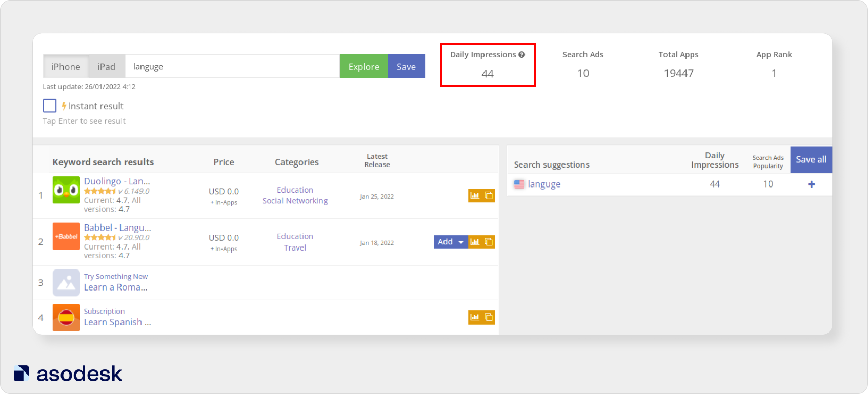868x394 pixels.
Task: Click the Search Ads value 10 at top
Action: [x=583, y=73]
